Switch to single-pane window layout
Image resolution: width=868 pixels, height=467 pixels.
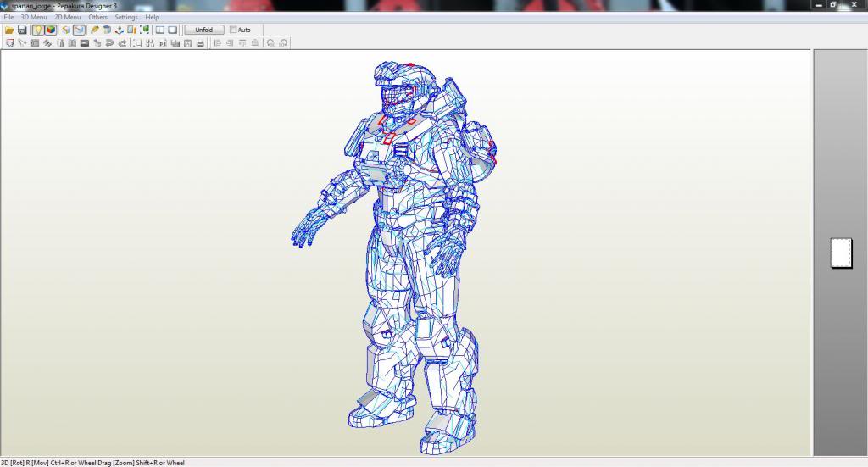(x=173, y=30)
